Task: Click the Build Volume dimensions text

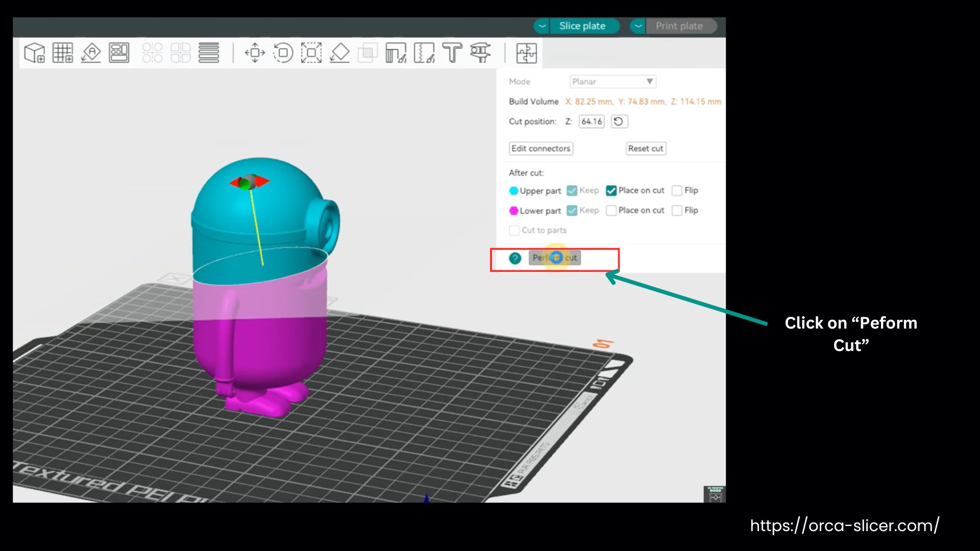Action: (643, 102)
